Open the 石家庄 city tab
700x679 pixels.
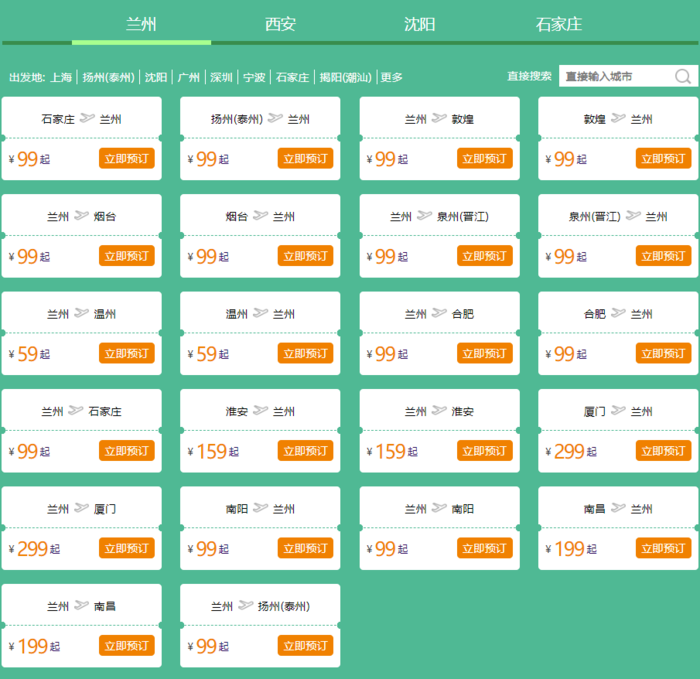click(558, 24)
